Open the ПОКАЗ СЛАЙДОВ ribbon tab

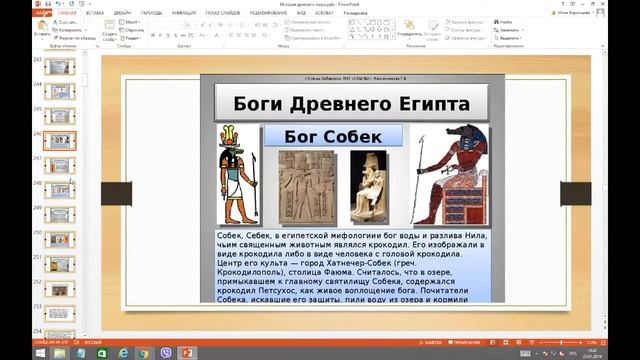pyautogui.click(x=222, y=13)
